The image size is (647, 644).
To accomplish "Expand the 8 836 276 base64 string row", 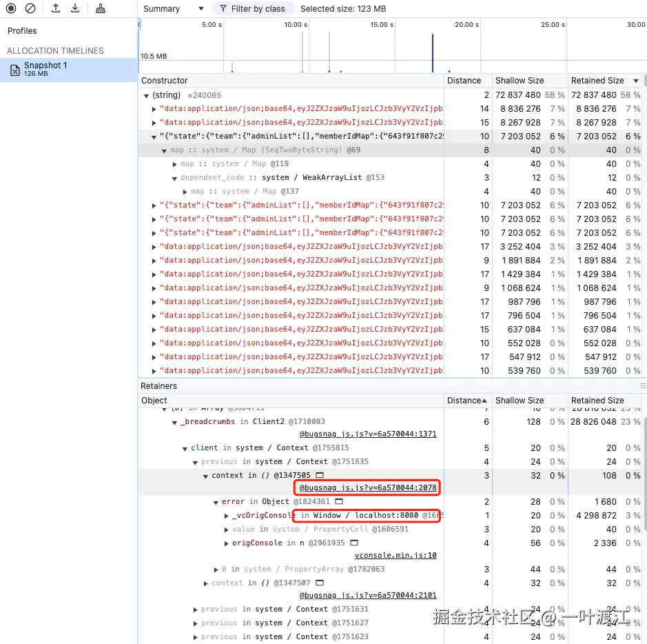I will point(154,109).
